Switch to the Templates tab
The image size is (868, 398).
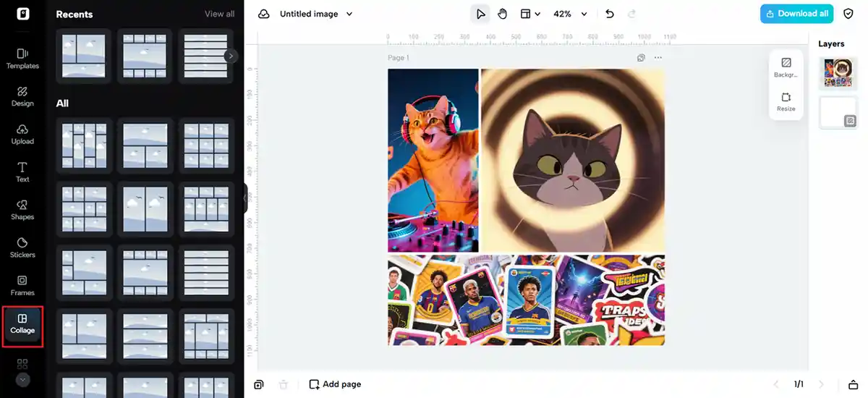point(22,59)
